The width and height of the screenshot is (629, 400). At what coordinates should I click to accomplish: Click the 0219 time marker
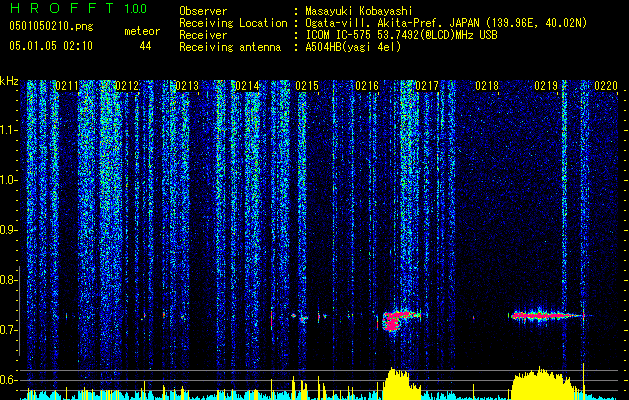pyautogui.click(x=546, y=85)
